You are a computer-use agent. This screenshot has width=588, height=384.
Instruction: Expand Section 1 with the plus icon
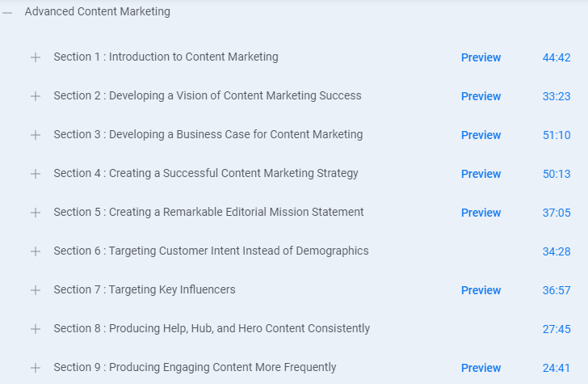point(36,57)
